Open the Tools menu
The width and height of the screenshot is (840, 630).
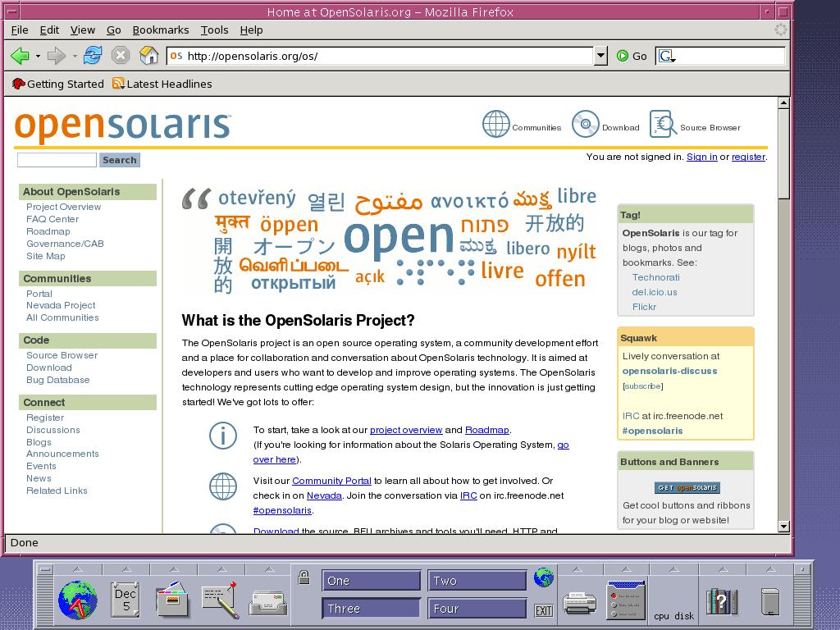coord(214,30)
